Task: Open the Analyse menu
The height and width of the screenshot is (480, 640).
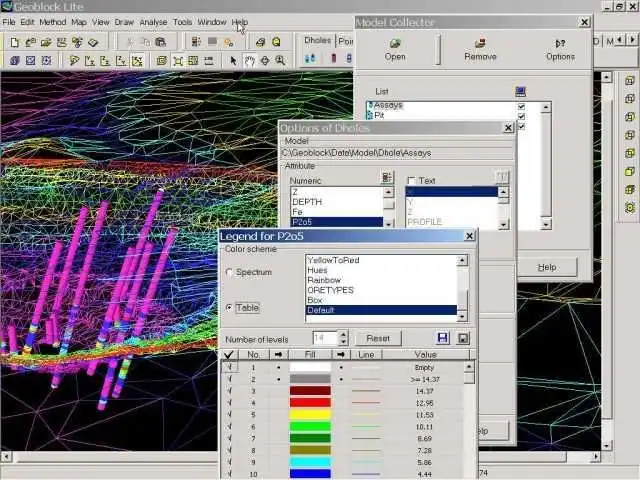Action: tap(153, 21)
